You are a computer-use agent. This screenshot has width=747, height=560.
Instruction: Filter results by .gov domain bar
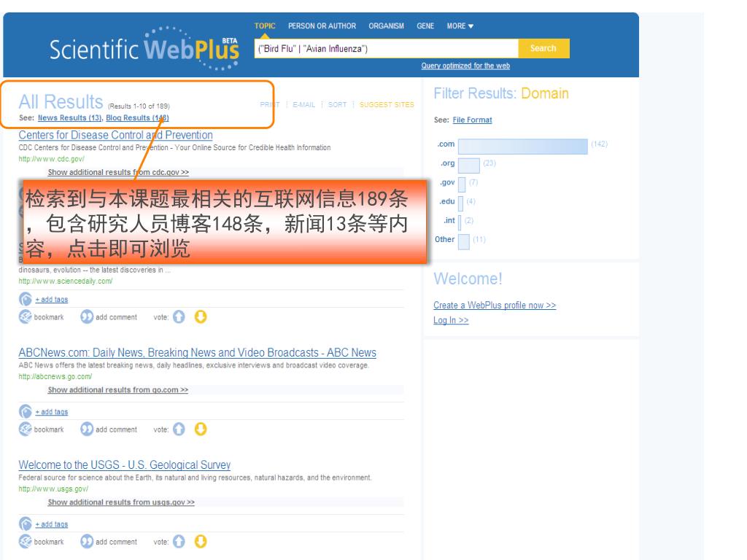462,184
